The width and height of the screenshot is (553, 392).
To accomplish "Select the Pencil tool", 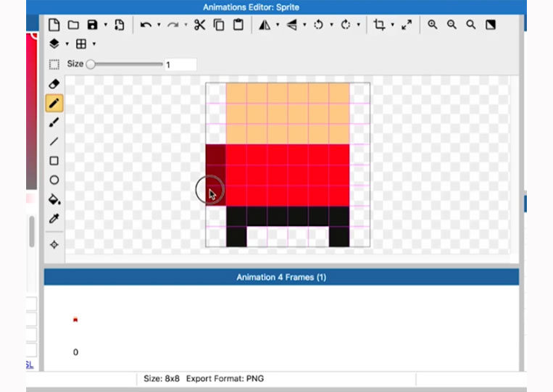I will click(x=54, y=104).
